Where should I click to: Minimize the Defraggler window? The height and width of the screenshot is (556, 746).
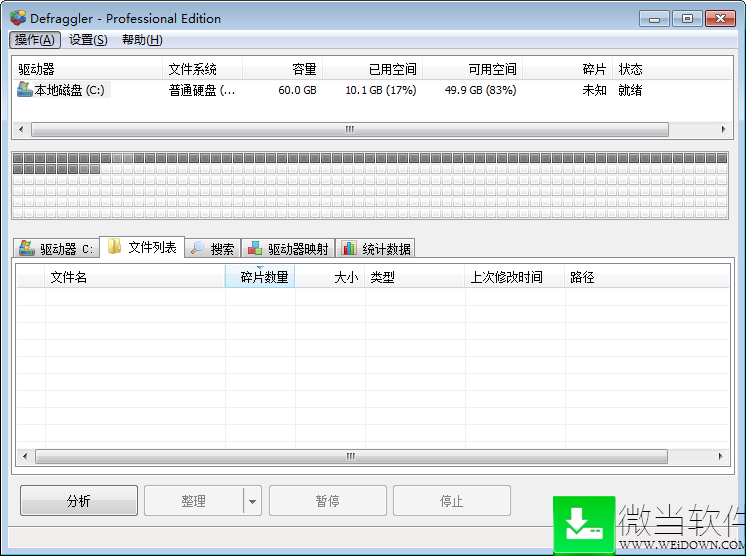pos(654,19)
